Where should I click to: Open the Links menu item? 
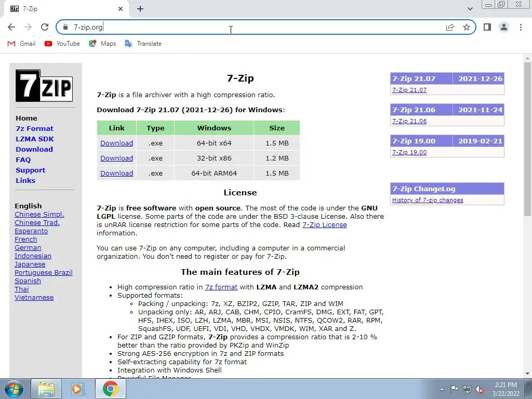point(25,180)
